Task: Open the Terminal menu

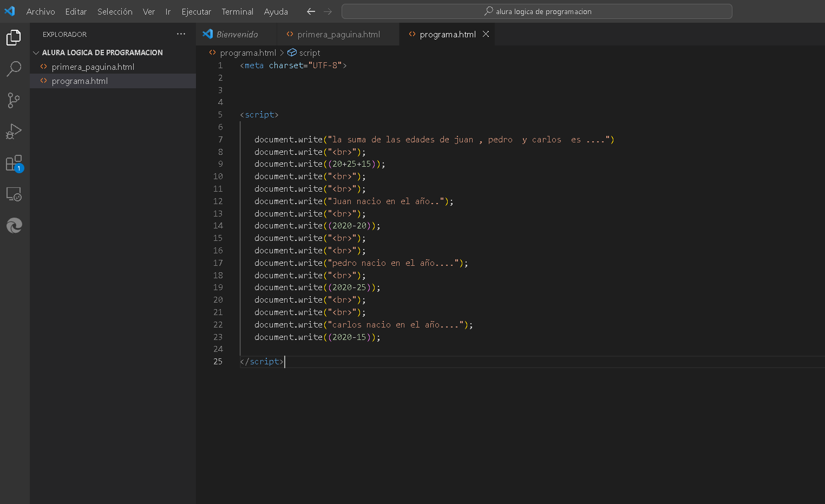Action: pos(238,11)
